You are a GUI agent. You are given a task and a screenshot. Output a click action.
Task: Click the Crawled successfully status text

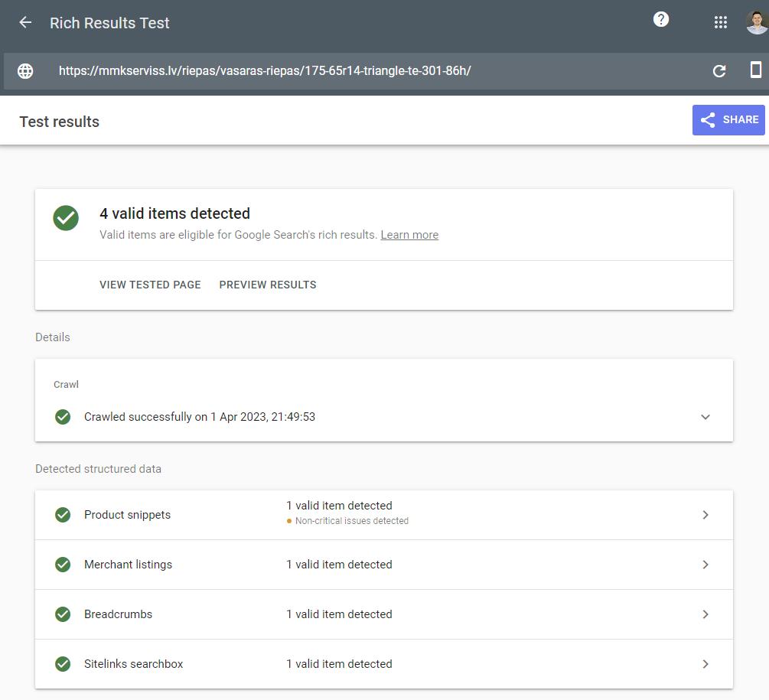point(200,417)
